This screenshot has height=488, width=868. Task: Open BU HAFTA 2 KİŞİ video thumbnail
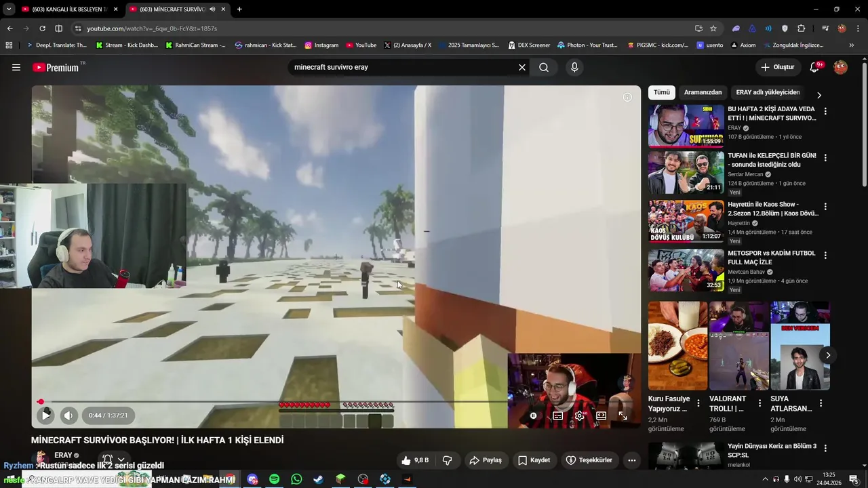coord(686,125)
